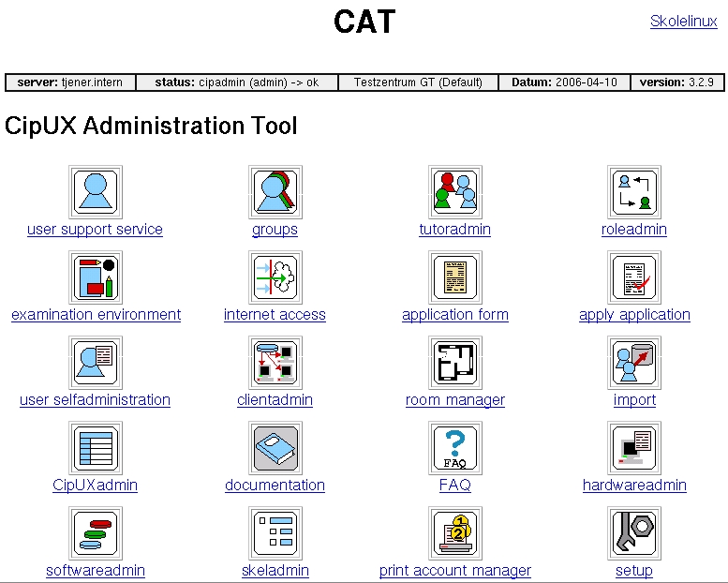Click the clientadmin icon
Viewport: 728px width, 583px height.
click(x=275, y=363)
